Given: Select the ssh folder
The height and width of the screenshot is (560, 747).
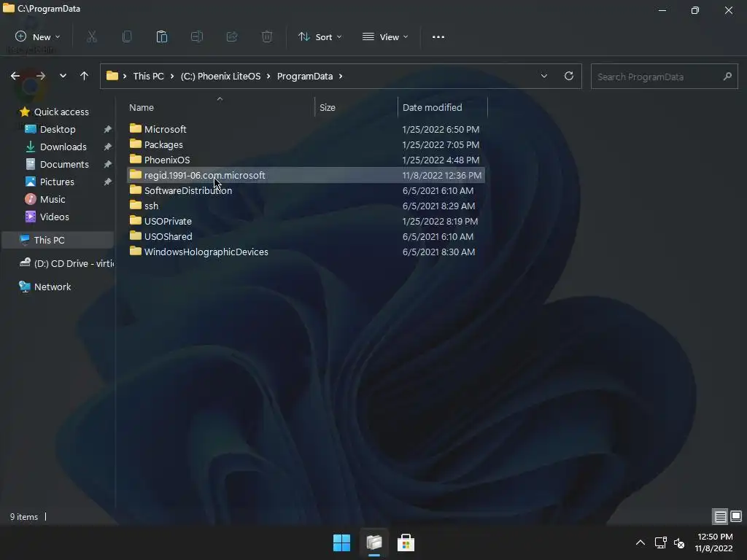Looking at the screenshot, I should pos(306,206).
